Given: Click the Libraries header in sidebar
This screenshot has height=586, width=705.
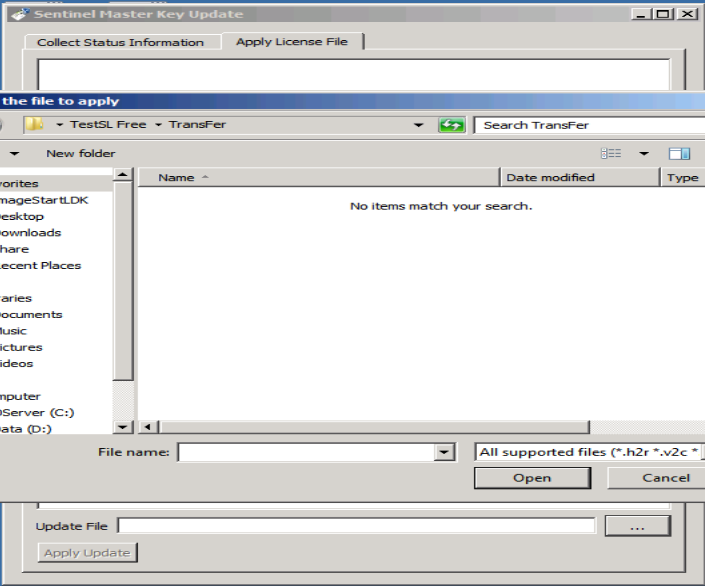Looking at the screenshot, I should [x=16, y=298].
